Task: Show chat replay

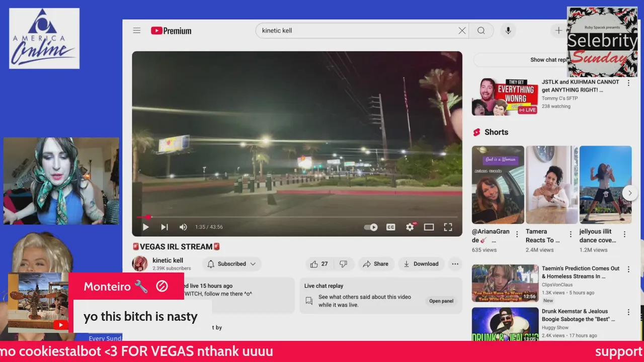Action: point(548,60)
